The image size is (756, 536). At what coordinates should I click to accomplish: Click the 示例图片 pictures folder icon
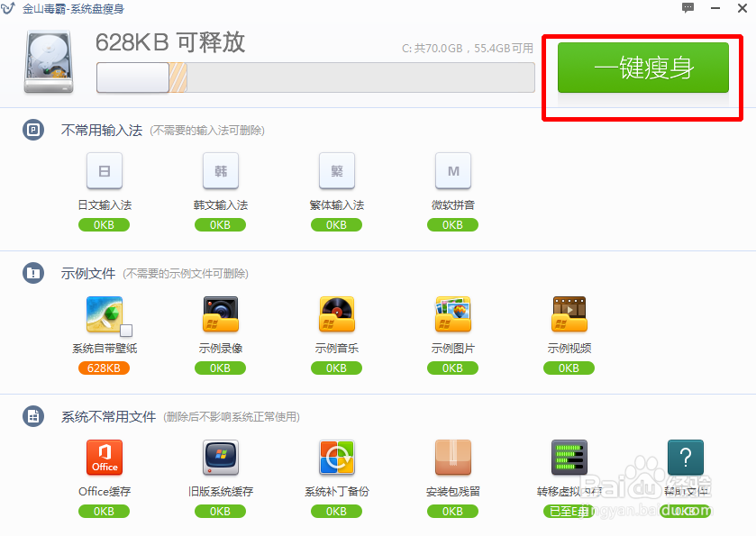coord(452,313)
